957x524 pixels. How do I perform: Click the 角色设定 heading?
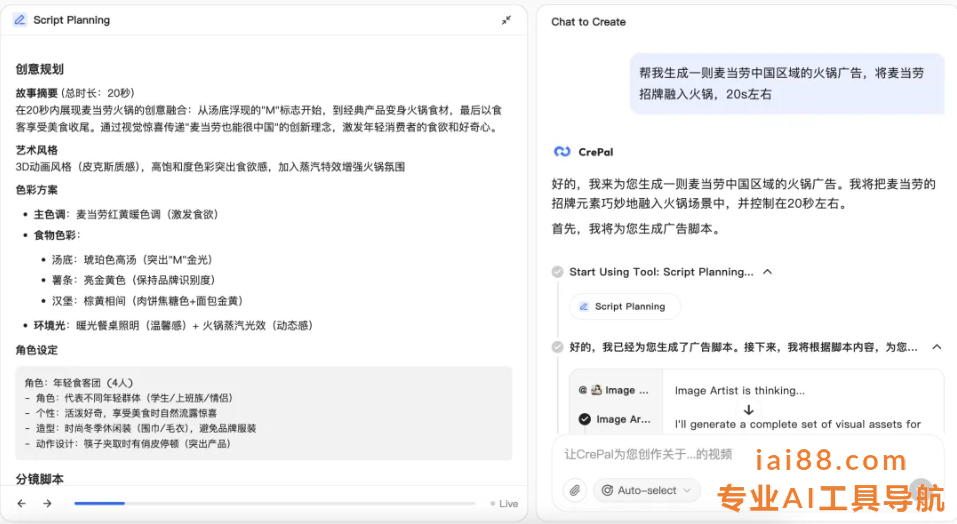click(x=37, y=350)
